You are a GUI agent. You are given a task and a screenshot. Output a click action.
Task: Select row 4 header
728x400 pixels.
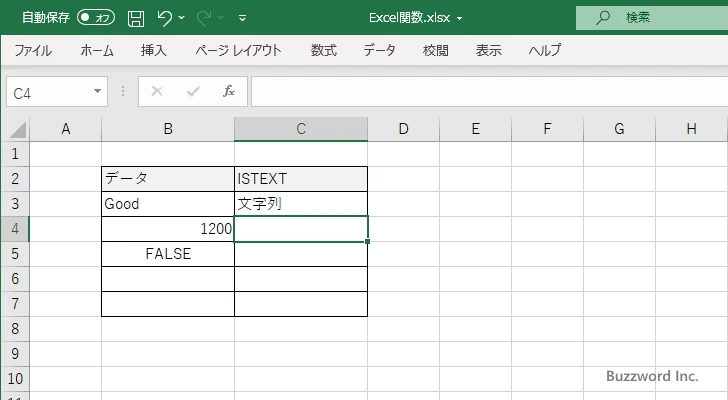[x=15, y=229]
